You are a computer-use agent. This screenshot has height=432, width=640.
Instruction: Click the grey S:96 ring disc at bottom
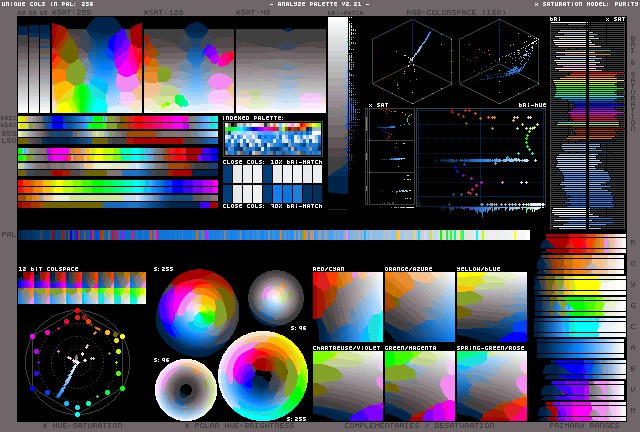tap(185, 389)
